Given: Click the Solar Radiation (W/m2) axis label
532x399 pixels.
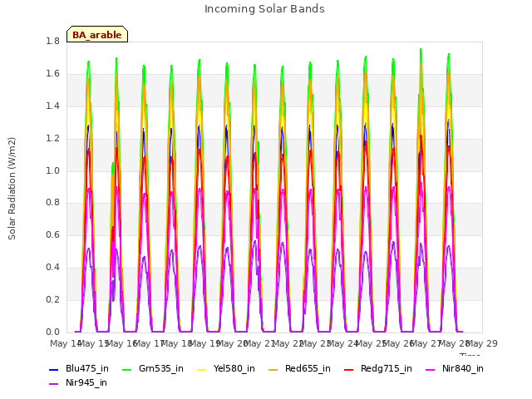Looking at the screenshot, I should [12, 189].
